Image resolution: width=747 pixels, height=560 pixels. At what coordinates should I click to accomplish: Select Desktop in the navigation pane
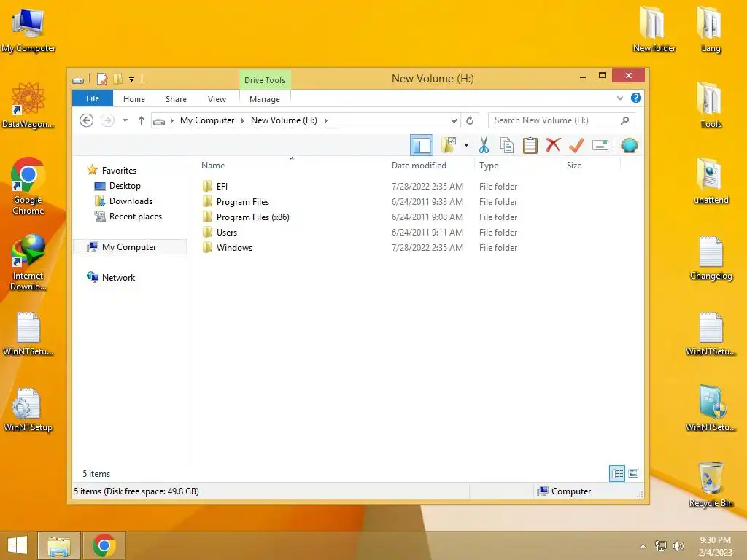pos(125,186)
